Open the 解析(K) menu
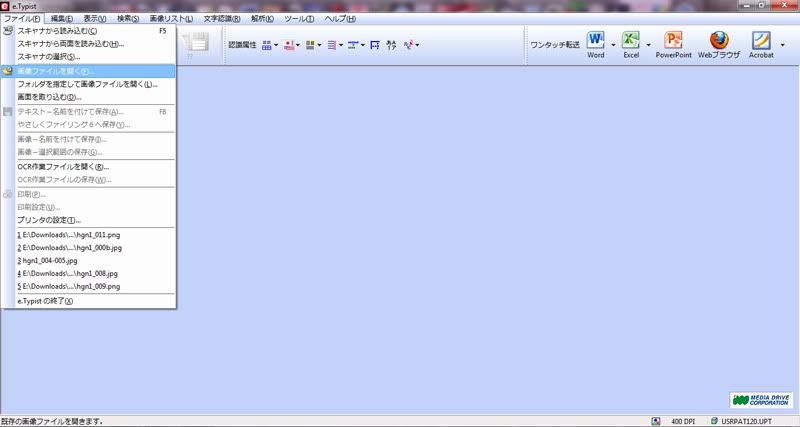800x427 pixels. (x=262, y=18)
